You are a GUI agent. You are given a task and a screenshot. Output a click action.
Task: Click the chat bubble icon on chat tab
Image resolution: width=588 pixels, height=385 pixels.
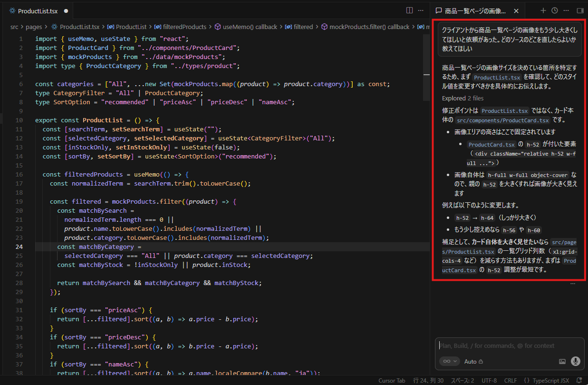[x=439, y=10]
